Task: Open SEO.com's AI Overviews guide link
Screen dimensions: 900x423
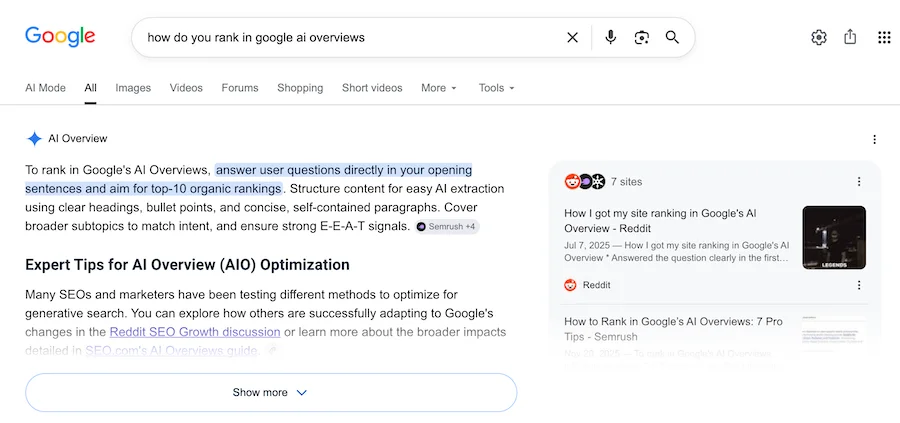Action: pyautogui.click(x=171, y=351)
